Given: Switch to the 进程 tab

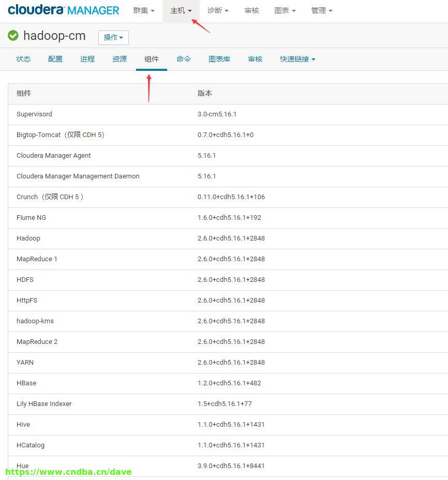Looking at the screenshot, I should click(x=87, y=59).
